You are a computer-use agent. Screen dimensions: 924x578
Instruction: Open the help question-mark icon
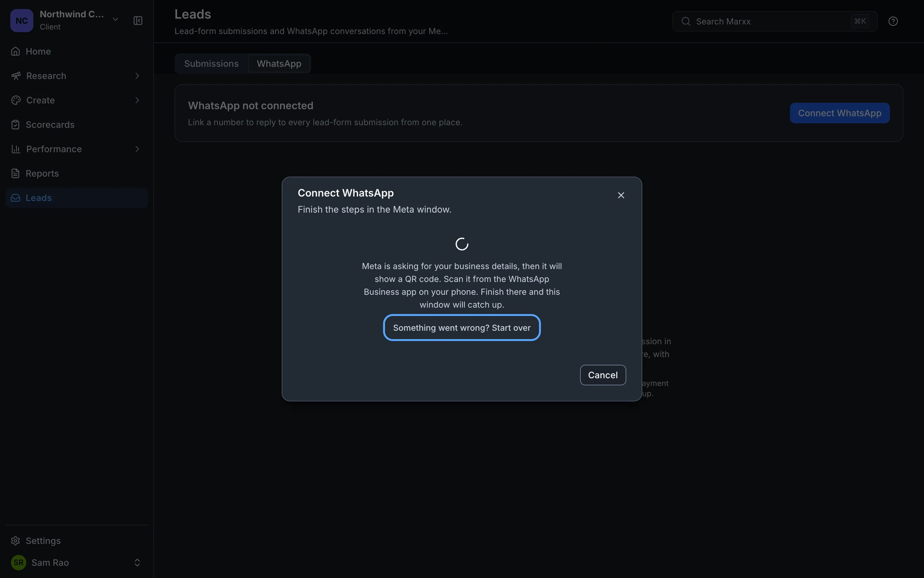coord(893,21)
